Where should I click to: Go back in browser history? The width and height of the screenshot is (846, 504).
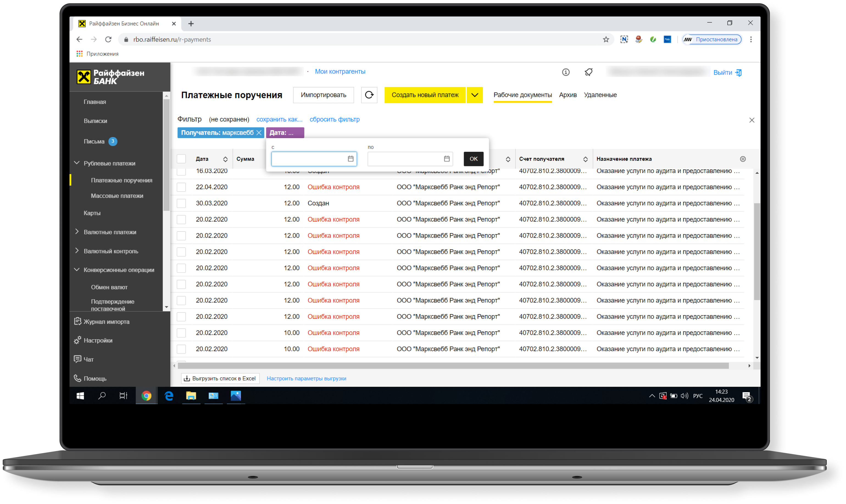pyautogui.click(x=79, y=40)
